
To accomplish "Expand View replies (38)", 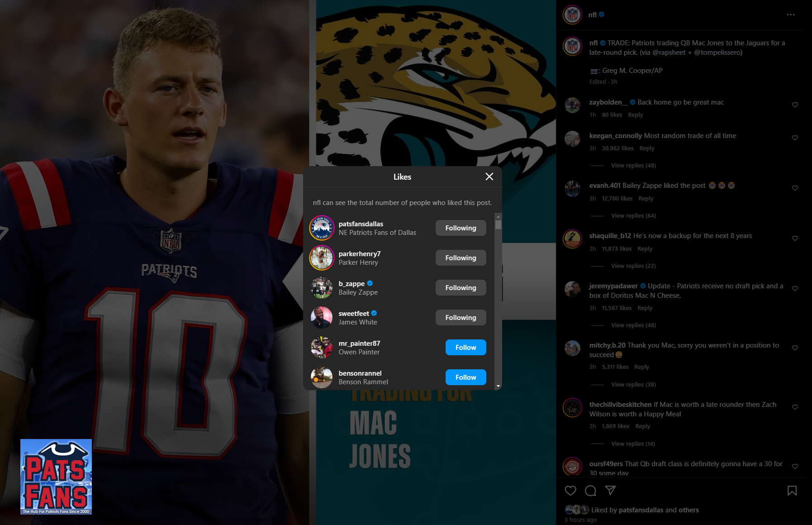I will click(633, 384).
